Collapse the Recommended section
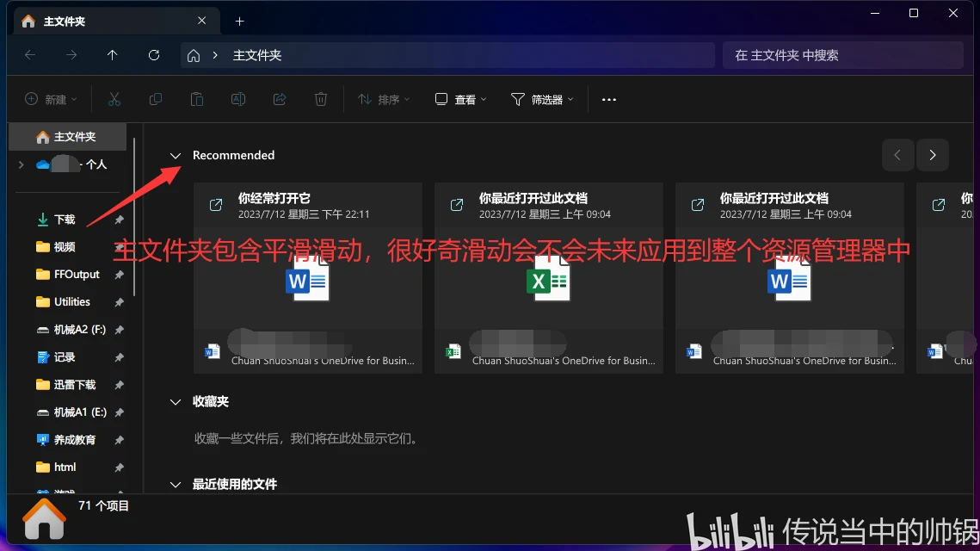The image size is (980, 551). 176,156
